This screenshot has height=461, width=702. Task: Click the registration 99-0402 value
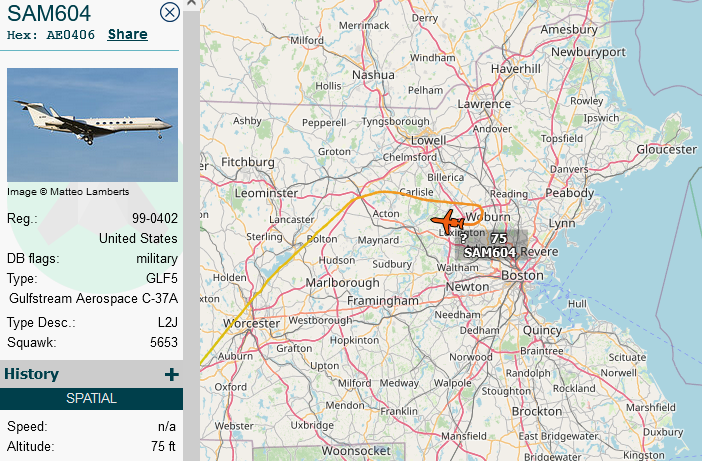point(154,218)
